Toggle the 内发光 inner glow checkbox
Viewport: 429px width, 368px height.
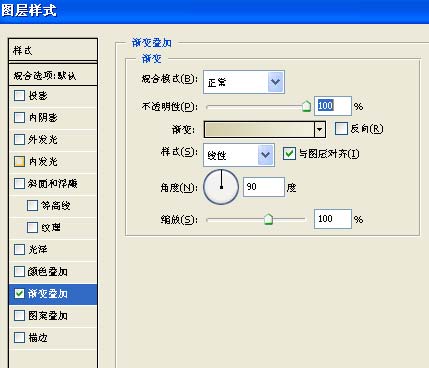19,161
